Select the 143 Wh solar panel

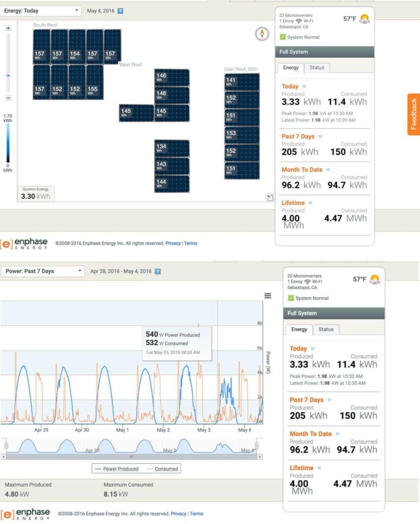click(x=172, y=166)
